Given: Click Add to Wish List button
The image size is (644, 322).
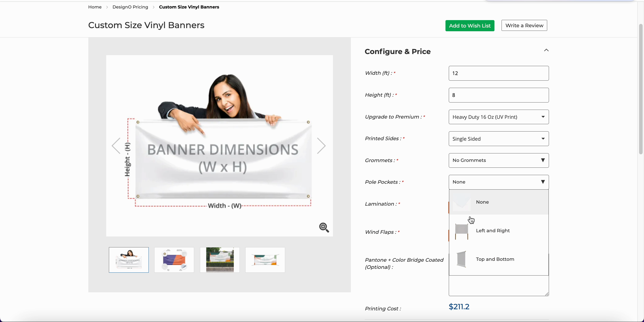Looking at the screenshot, I should coord(470,26).
